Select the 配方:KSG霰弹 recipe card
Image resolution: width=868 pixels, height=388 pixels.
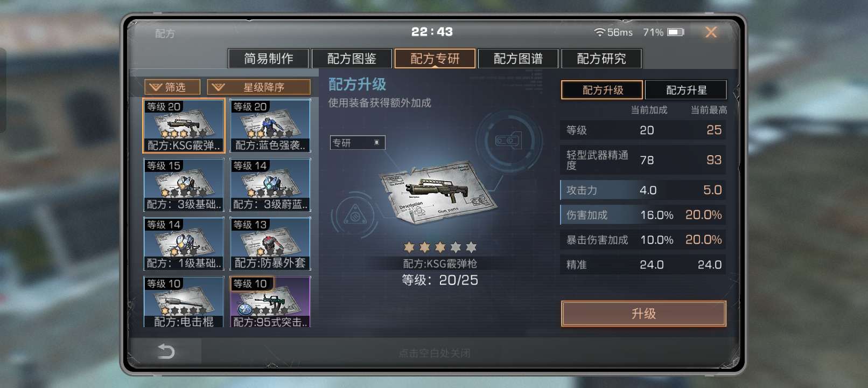click(x=184, y=126)
